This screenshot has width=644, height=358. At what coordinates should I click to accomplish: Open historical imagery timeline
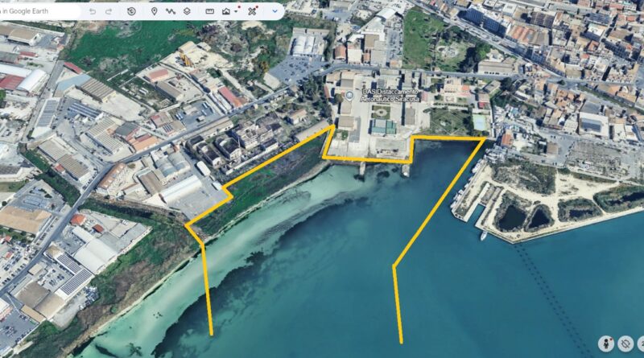(131, 11)
